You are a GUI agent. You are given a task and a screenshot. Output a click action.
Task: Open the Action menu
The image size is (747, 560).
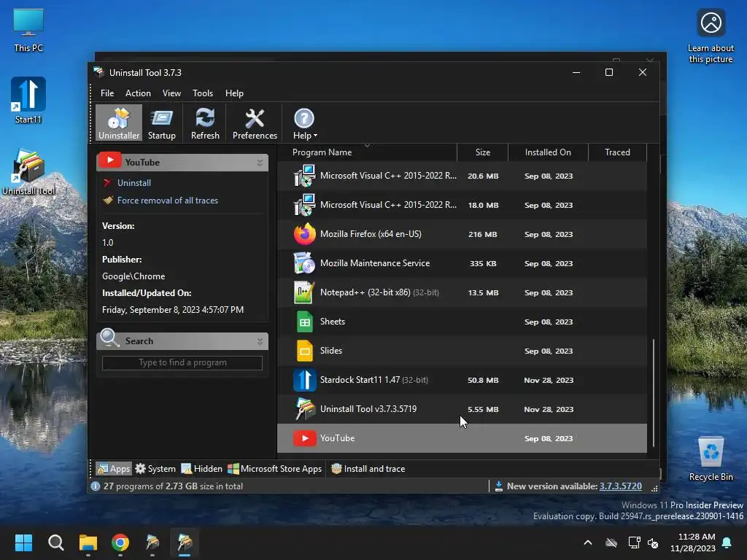pos(138,93)
